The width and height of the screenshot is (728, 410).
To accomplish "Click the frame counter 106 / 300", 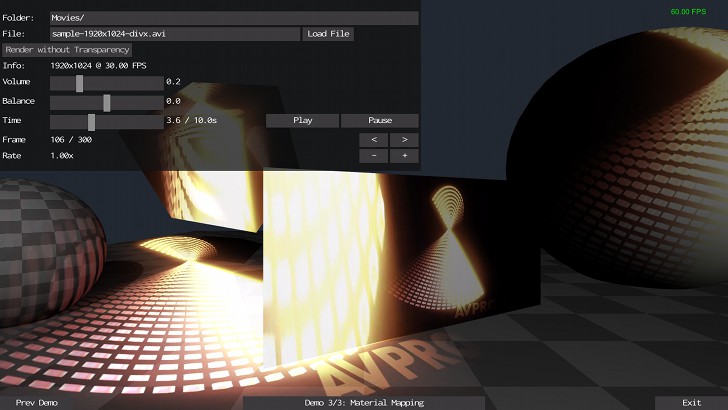I will pyautogui.click(x=71, y=140).
